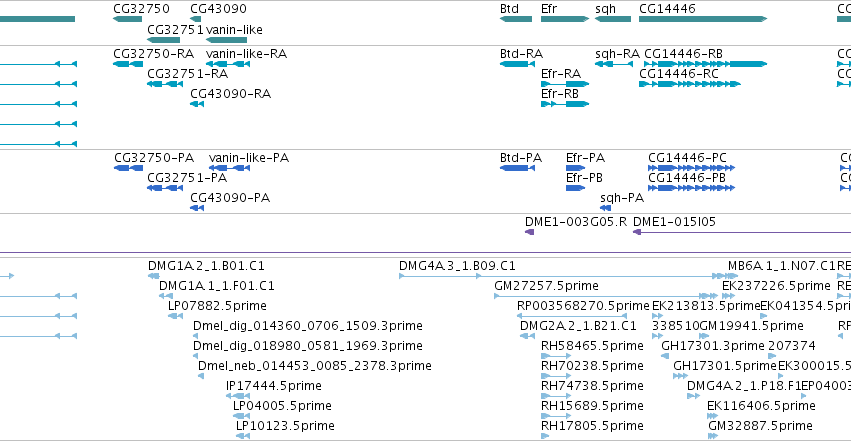
Task: Click protein CG32751-PA
Action: click(x=165, y=188)
